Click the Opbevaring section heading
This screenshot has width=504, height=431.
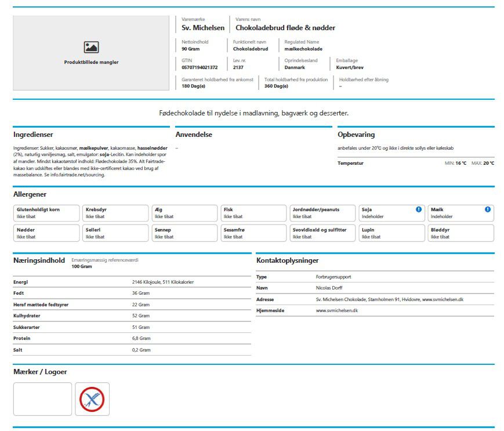[x=356, y=135]
